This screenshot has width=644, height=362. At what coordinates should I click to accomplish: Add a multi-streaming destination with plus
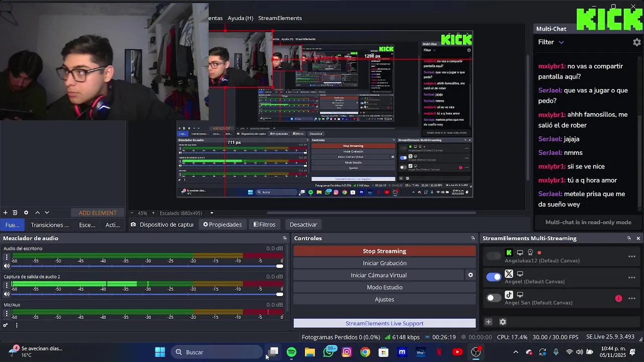(488, 322)
